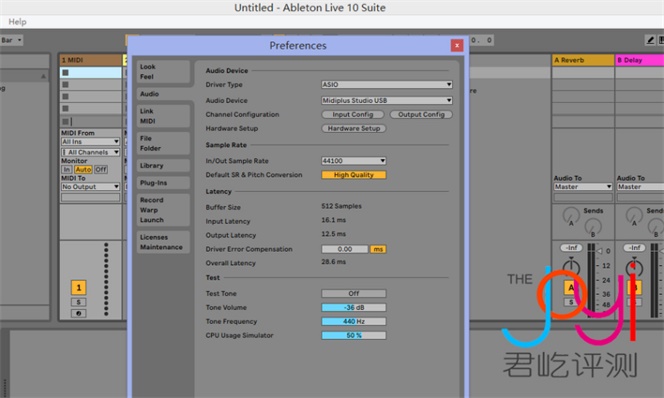
Task: Open the All Channels dropdown
Action: tap(90, 152)
